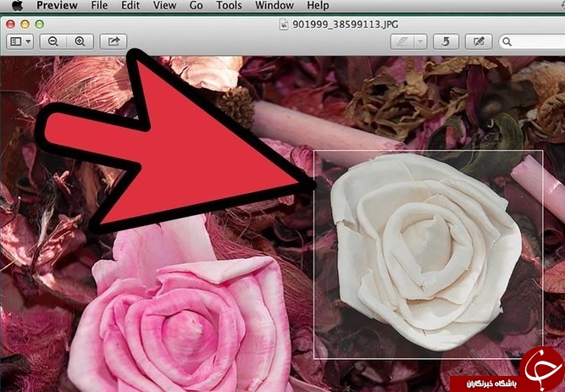Click the highlight pen tool button
Image resolution: width=565 pixels, height=392 pixels.
pos(402,41)
